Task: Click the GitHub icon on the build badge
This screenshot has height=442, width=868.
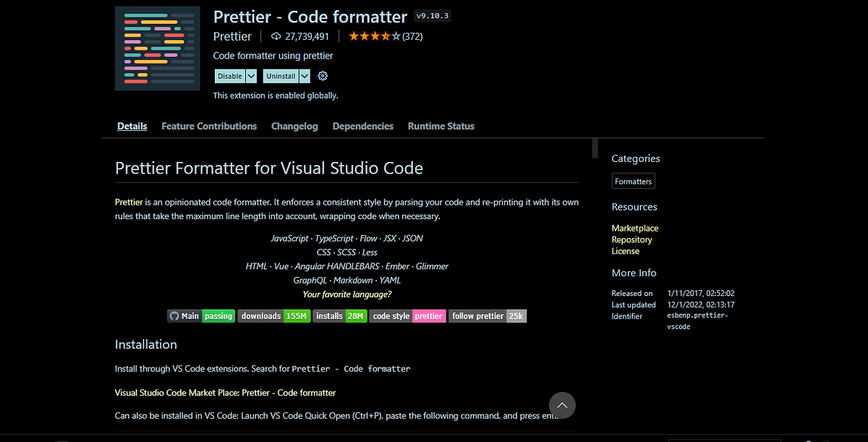Action: point(174,315)
